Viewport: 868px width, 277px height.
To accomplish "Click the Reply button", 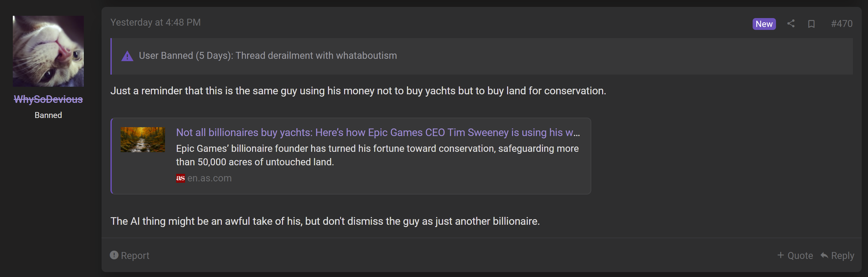I will coord(837,255).
